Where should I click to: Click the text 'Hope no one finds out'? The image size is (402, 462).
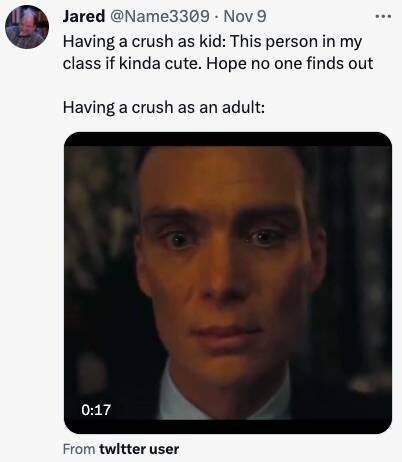290,63
